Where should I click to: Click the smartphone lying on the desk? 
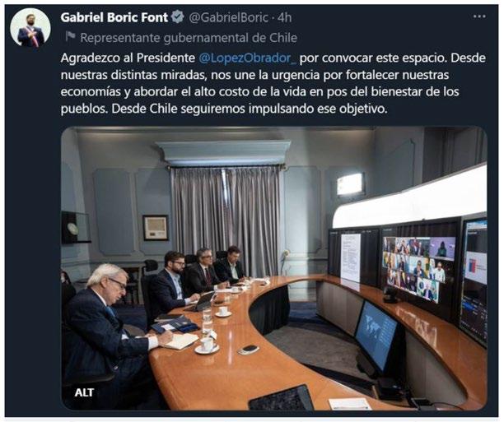click(x=250, y=349)
